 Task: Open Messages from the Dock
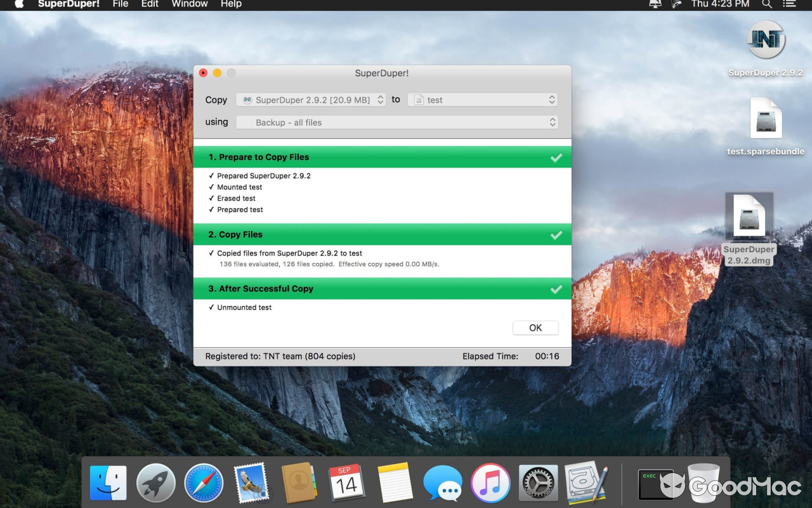pyautogui.click(x=442, y=483)
